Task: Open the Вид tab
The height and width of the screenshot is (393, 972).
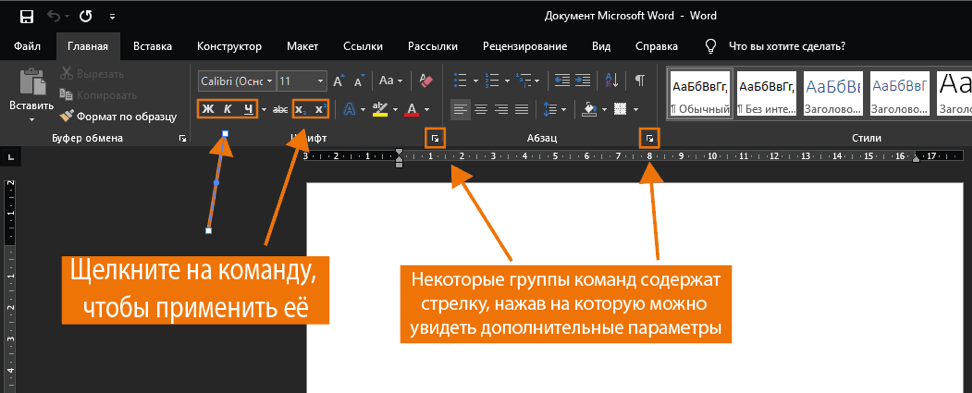Action: point(601,46)
